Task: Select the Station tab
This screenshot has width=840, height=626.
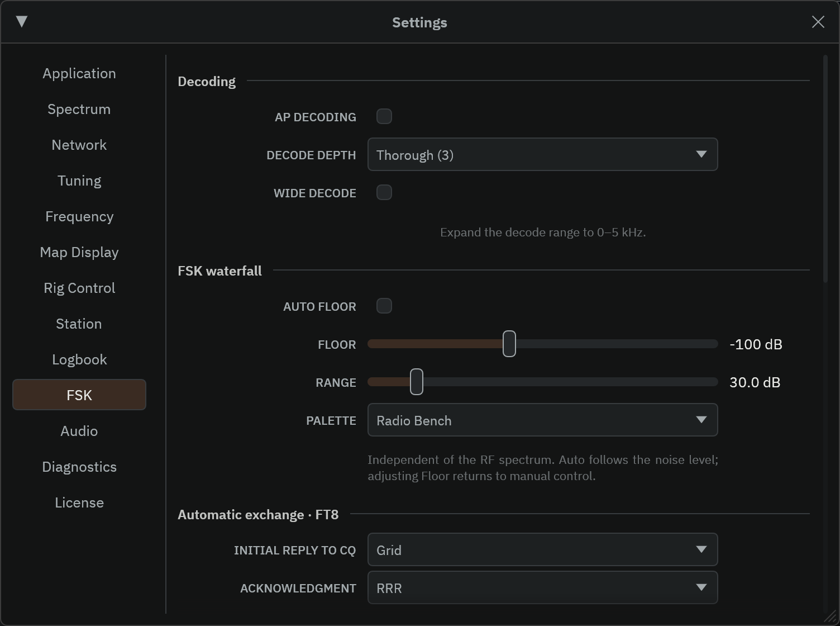Action: 79,324
